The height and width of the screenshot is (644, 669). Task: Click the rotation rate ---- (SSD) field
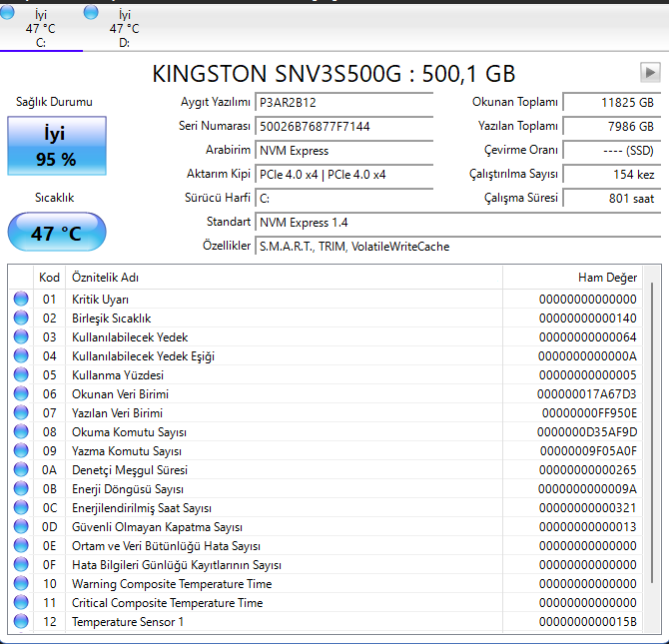[x=612, y=150]
